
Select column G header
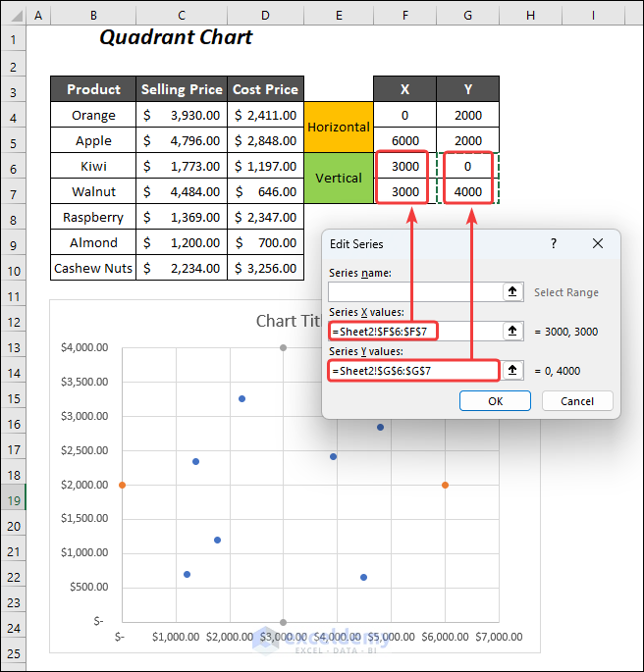(467, 16)
